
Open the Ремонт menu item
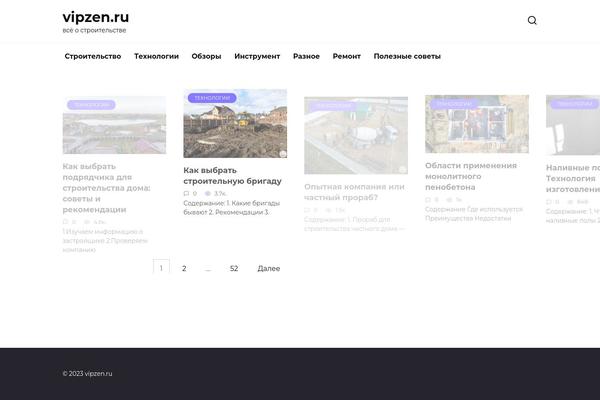pyautogui.click(x=347, y=56)
